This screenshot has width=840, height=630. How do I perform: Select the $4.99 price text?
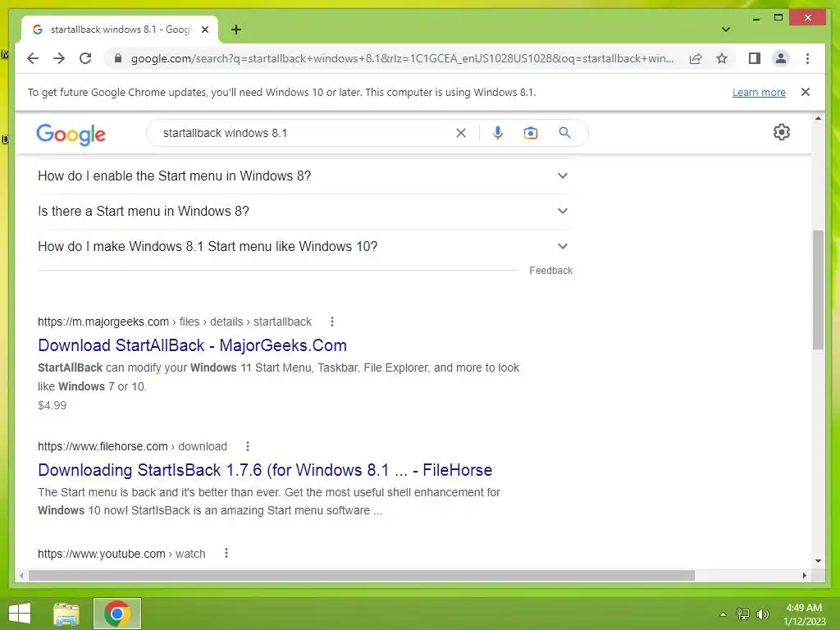coord(52,405)
